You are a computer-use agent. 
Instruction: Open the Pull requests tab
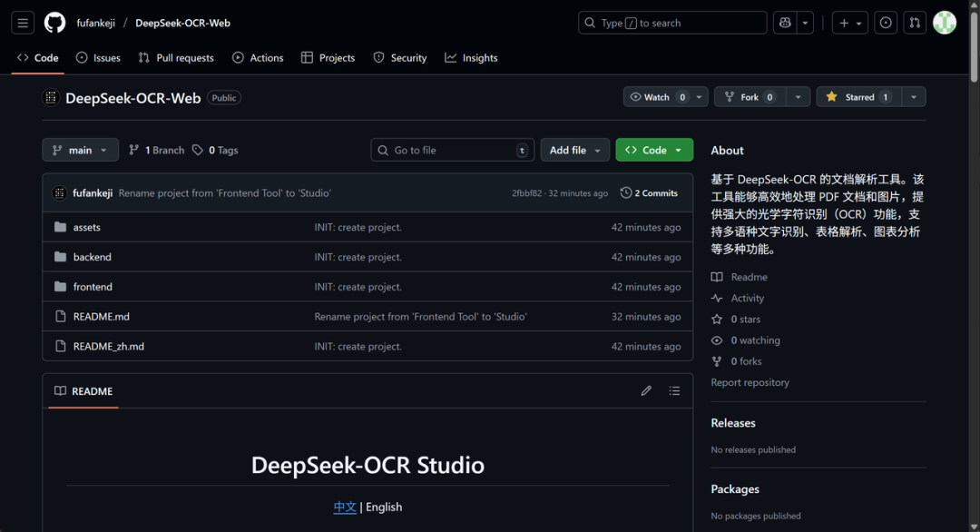tap(176, 57)
